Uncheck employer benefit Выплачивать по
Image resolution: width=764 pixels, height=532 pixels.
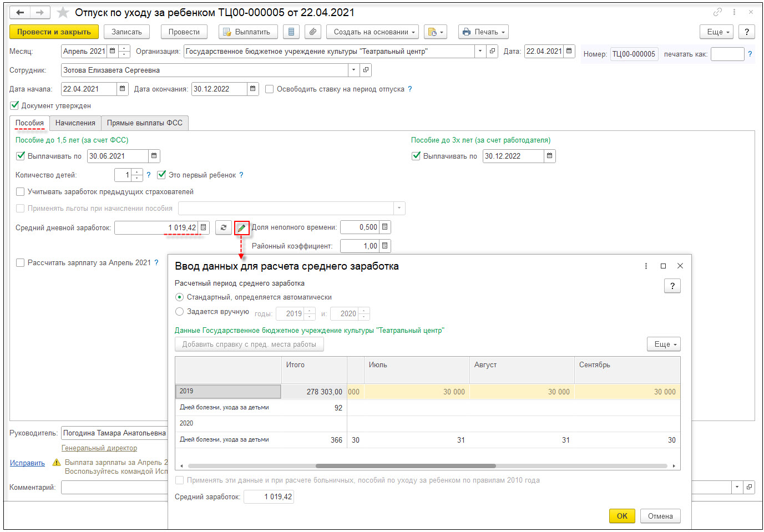click(416, 156)
